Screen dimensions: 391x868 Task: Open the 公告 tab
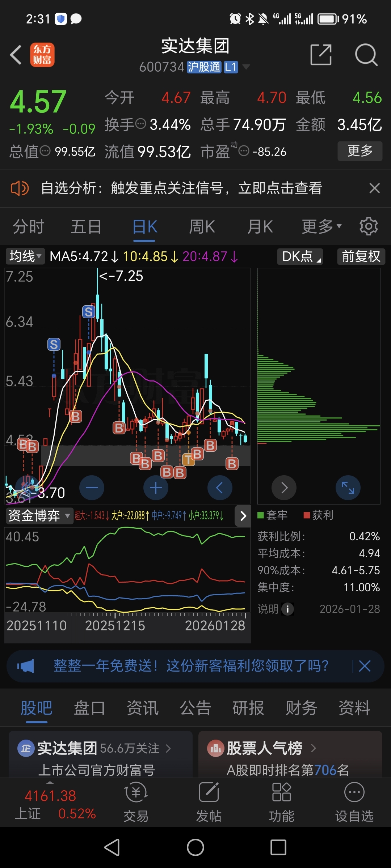coord(195,708)
